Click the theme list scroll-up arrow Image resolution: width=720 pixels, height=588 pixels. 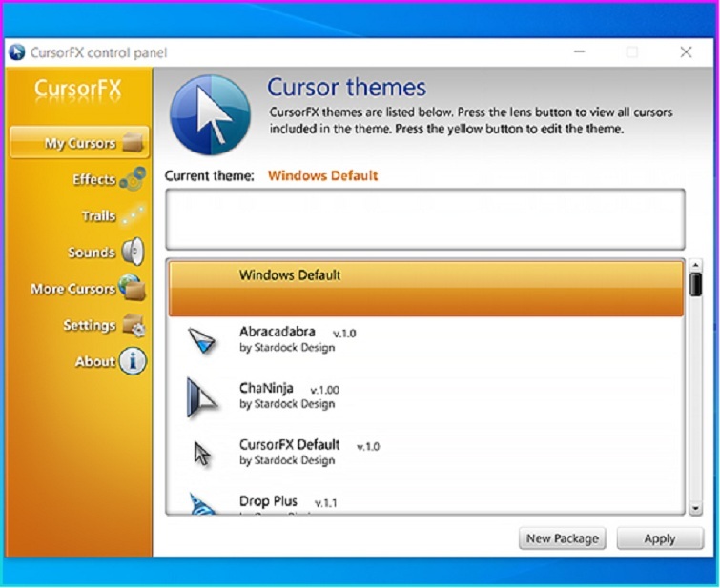pyautogui.click(x=695, y=267)
